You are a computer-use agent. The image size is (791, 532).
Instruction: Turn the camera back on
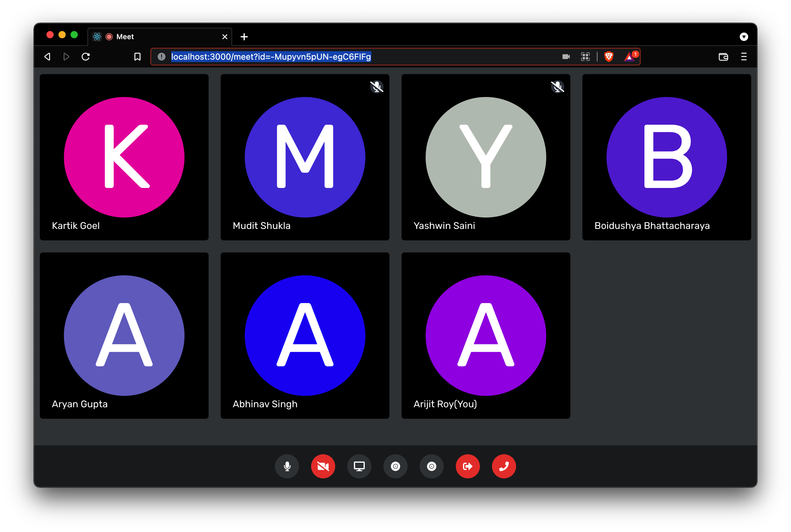coord(323,466)
